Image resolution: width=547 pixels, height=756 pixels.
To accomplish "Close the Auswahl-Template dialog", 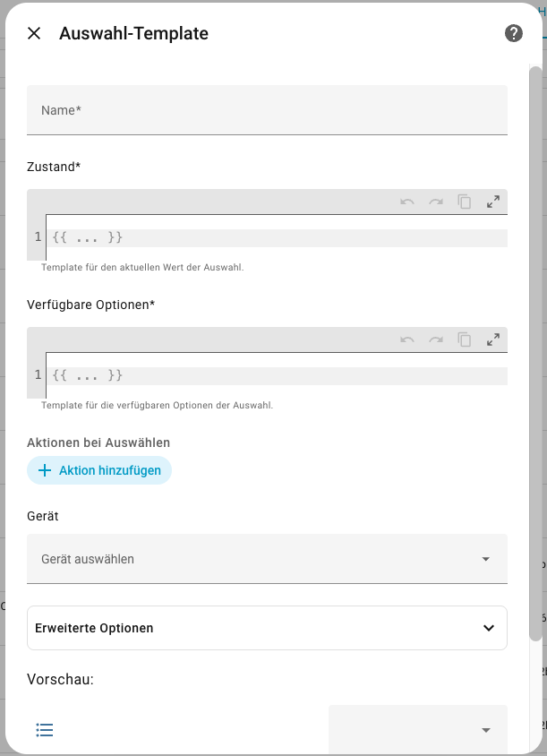I will click(34, 33).
